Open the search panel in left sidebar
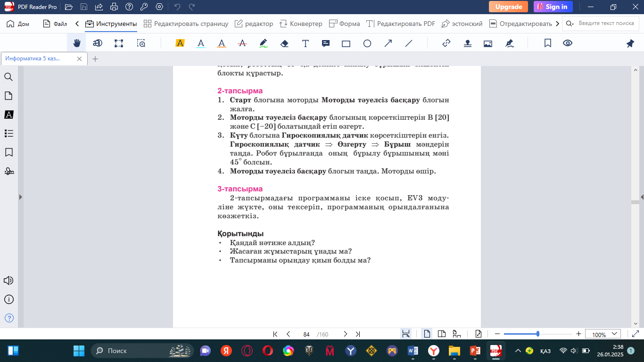The height and width of the screenshot is (362, 644). click(8, 77)
